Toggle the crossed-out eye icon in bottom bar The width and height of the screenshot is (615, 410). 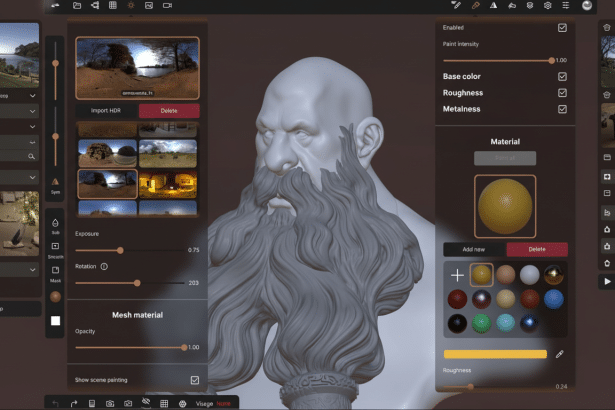click(146, 402)
